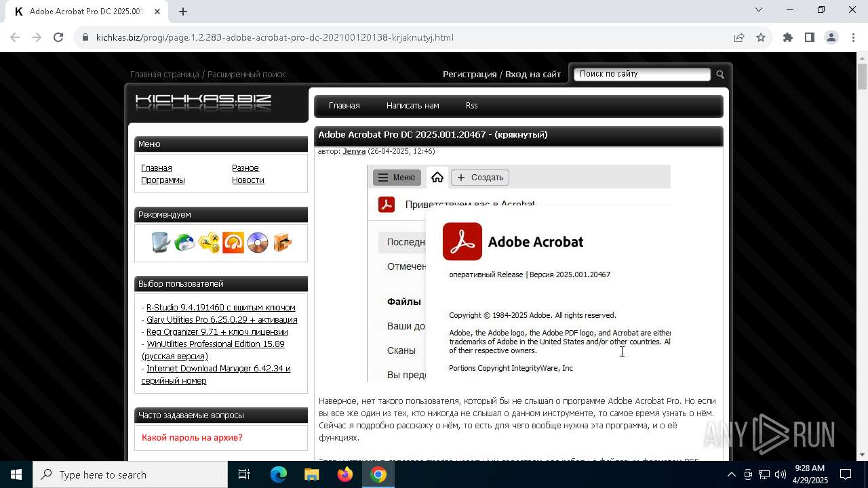Click the taskbar clock showing 9:28 AM
The height and width of the screenshot is (488, 868).
pyautogui.click(x=810, y=474)
